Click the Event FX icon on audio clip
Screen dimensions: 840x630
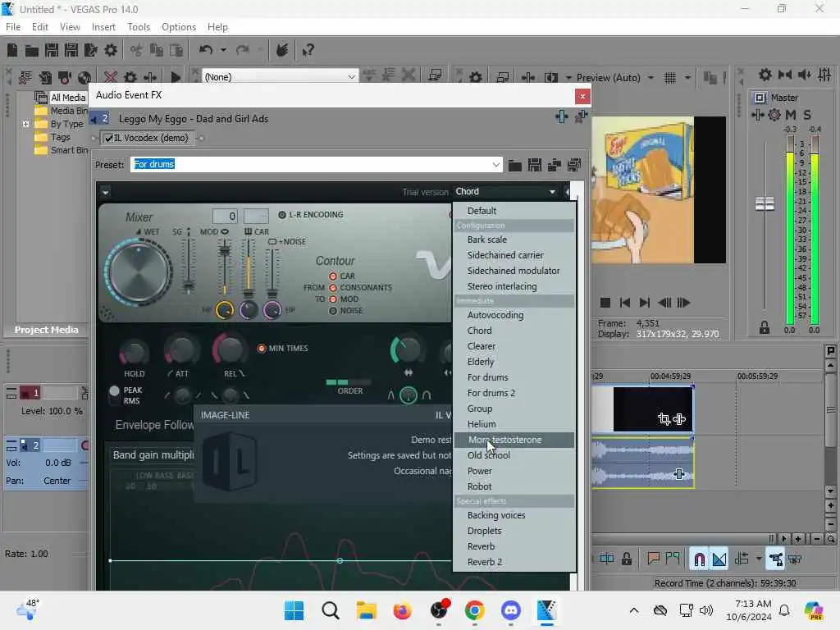point(679,474)
